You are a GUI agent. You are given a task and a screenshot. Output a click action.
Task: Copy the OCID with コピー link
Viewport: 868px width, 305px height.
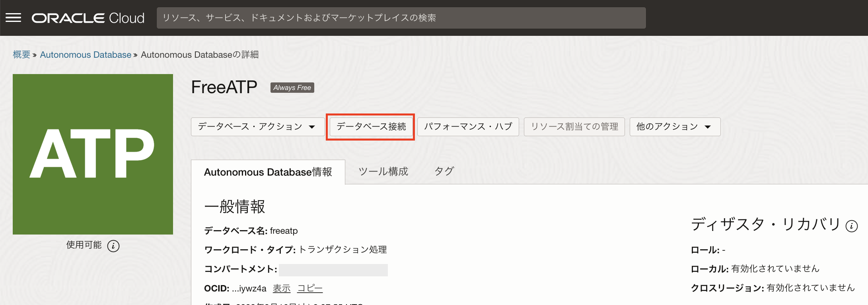pos(310,288)
